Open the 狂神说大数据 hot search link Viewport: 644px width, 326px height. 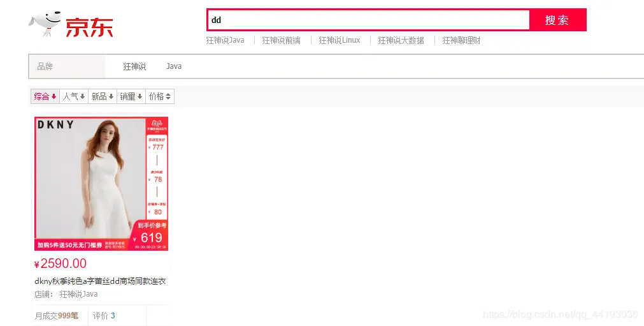[x=401, y=40]
